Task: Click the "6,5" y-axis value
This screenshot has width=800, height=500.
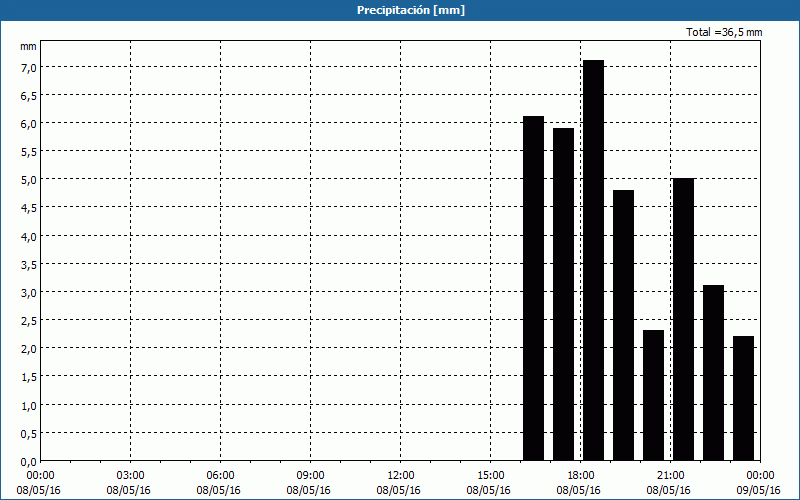Action: [28, 95]
